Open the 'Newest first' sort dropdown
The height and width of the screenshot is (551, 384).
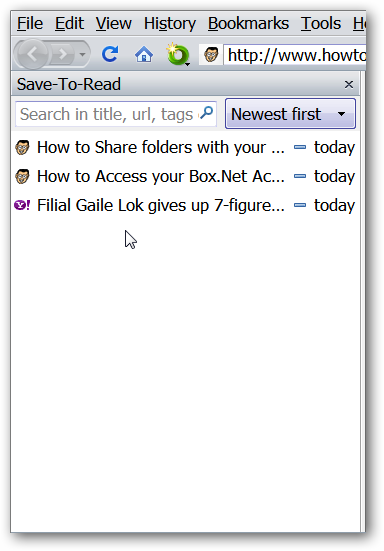[x=290, y=114]
